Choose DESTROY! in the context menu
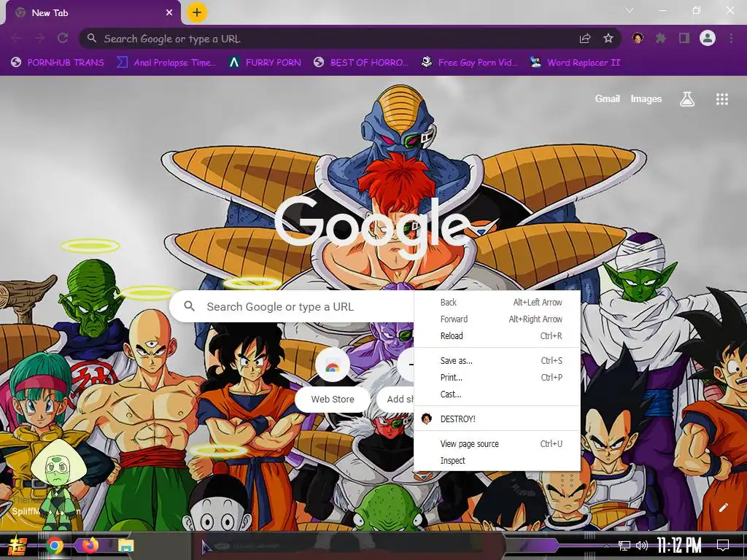Screen dimensions: 747x560 498,419
